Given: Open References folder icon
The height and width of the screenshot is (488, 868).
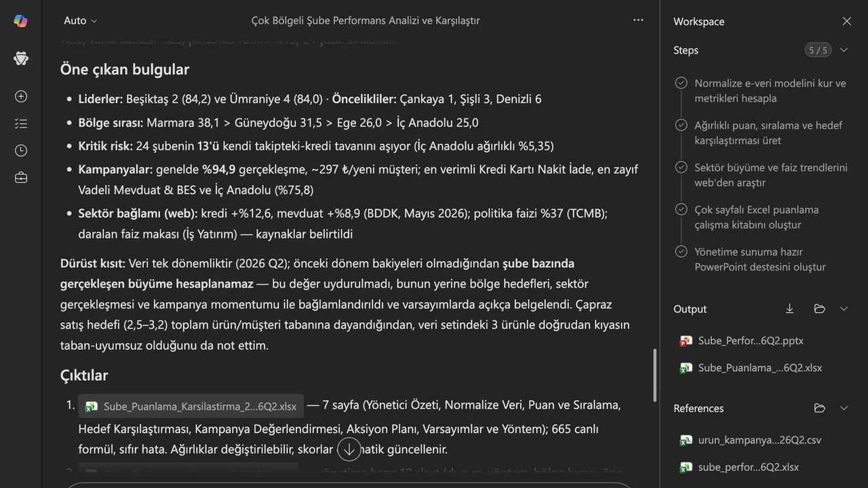Looking at the screenshot, I should pos(819,408).
